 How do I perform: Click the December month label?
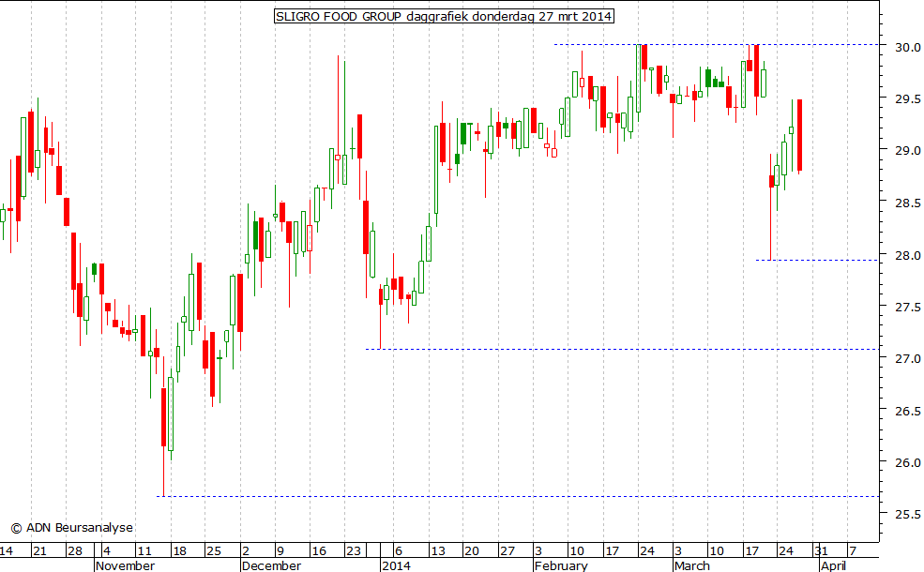pos(271,565)
